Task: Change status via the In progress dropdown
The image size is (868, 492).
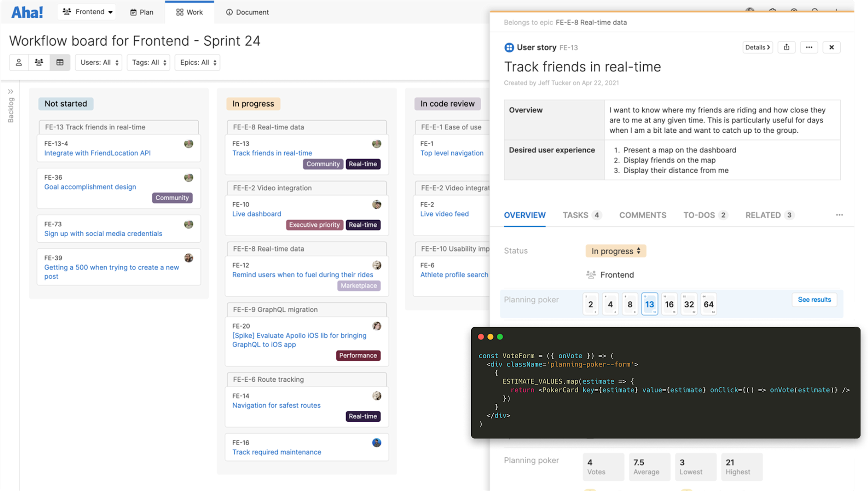Action: pos(615,251)
